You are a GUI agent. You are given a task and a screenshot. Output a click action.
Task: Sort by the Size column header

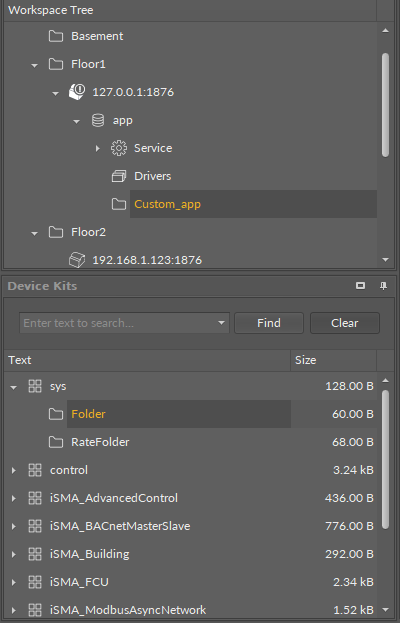pyautogui.click(x=333, y=360)
